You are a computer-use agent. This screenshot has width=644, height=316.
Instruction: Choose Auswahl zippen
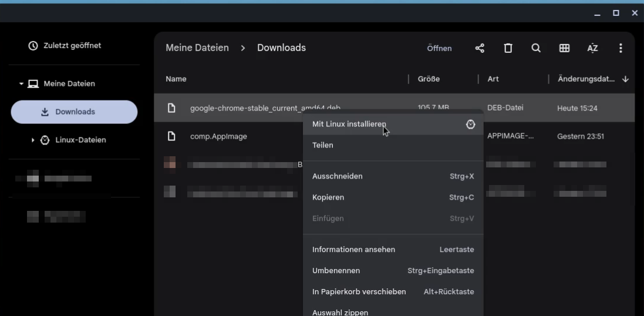tap(393, 311)
